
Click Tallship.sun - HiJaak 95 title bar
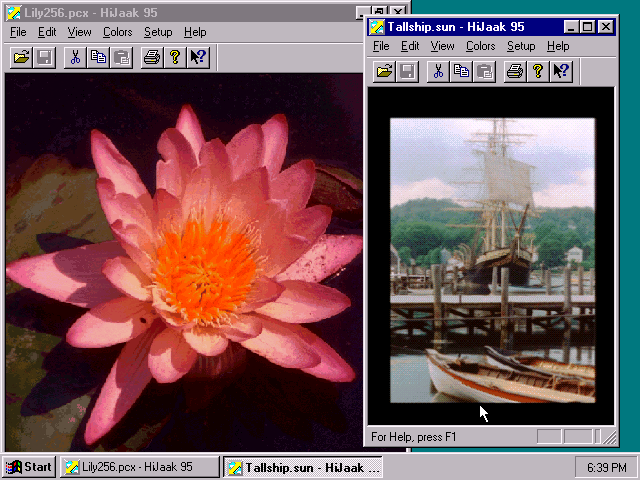click(491, 27)
